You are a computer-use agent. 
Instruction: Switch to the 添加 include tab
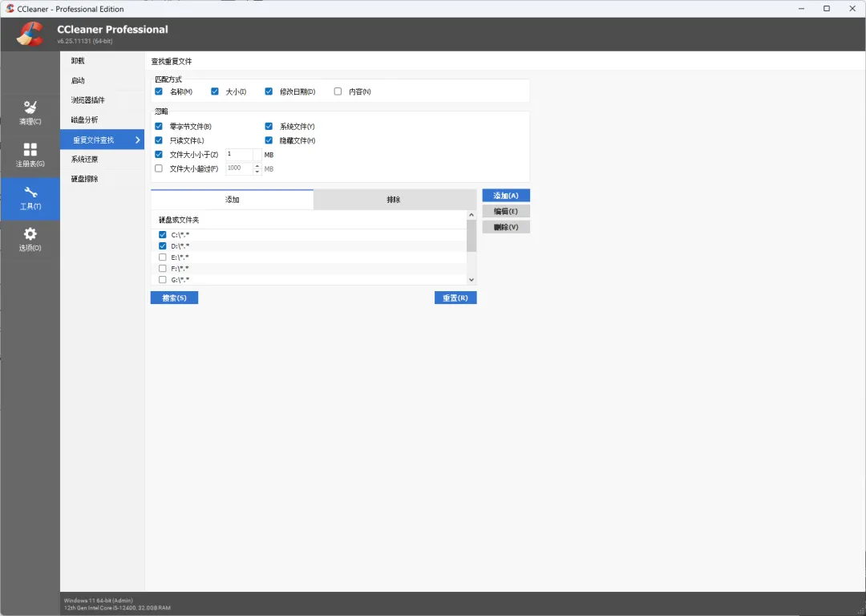pos(232,200)
